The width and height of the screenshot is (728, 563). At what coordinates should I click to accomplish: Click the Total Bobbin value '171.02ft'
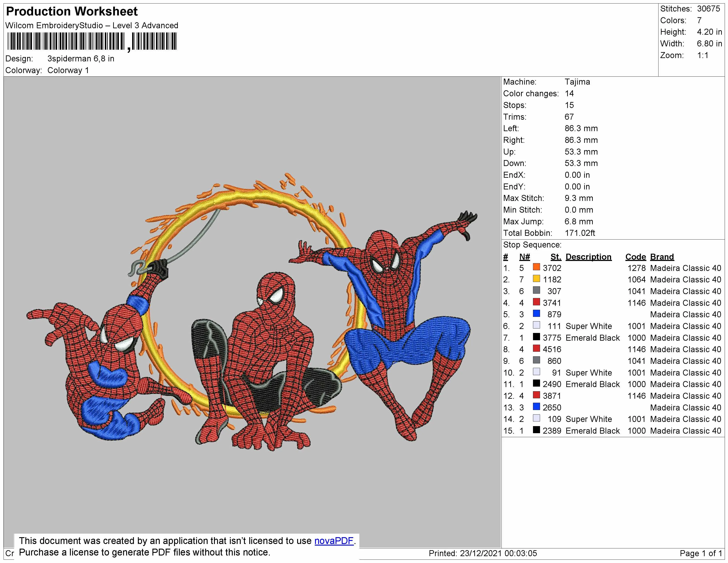pos(580,233)
